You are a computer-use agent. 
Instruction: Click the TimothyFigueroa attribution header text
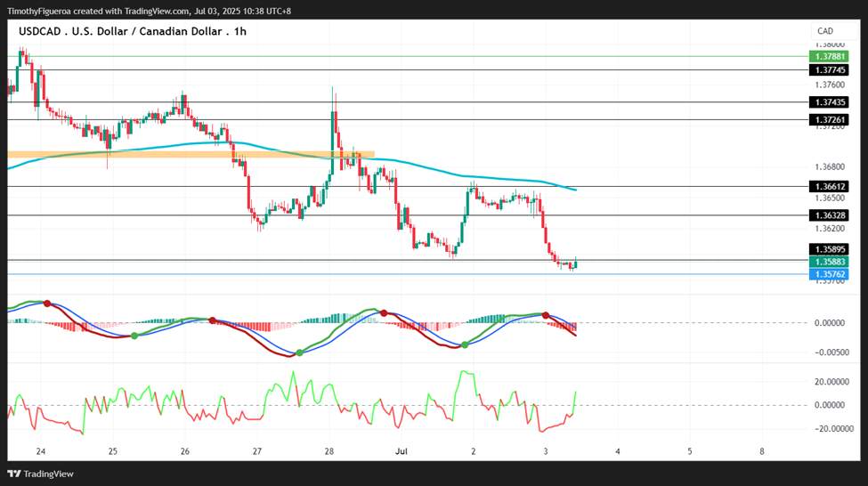tap(149, 11)
